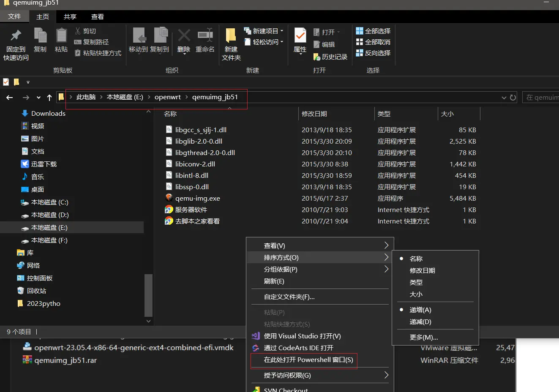Select 大小 in the sort submenu
Viewport: 559px width, 392px height.
pyautogui.click(x=416, y=294)
